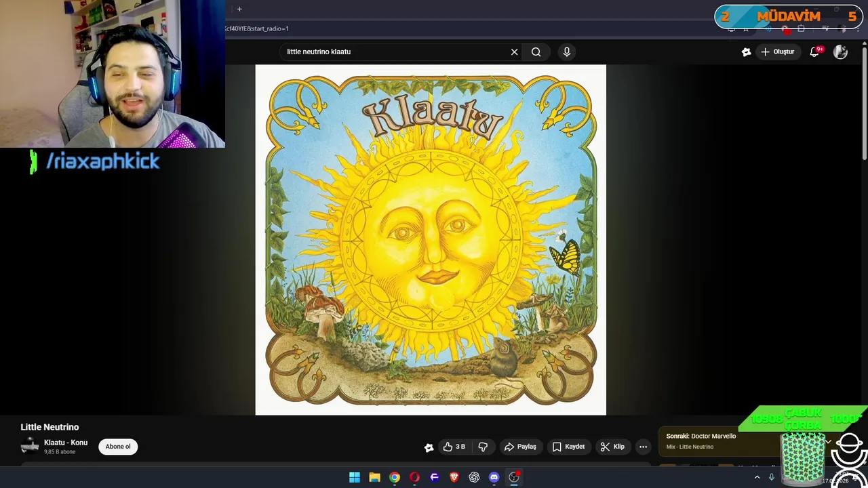The height and width of the screenshot is (488, 868).
Task: Like the Little Neutrino video
Action: click(x=454, y=447)
